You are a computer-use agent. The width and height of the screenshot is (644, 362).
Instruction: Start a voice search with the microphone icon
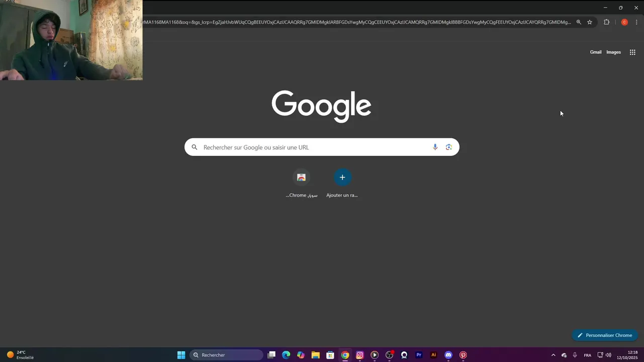pos(435,147)
